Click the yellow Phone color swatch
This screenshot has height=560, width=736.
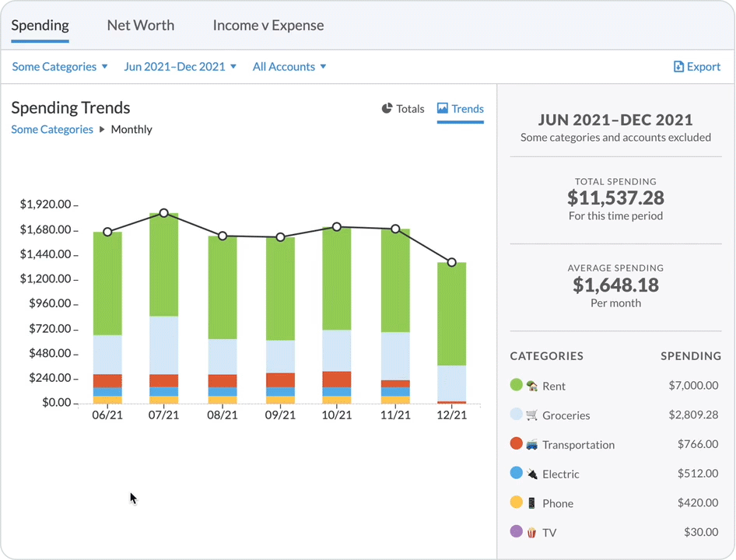[x=517, y=502]
